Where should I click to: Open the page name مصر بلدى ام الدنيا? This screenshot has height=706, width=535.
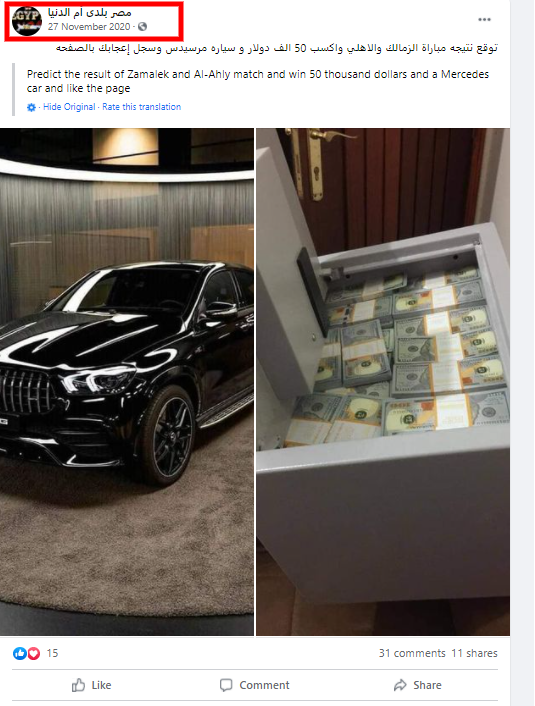pos(90,13)
